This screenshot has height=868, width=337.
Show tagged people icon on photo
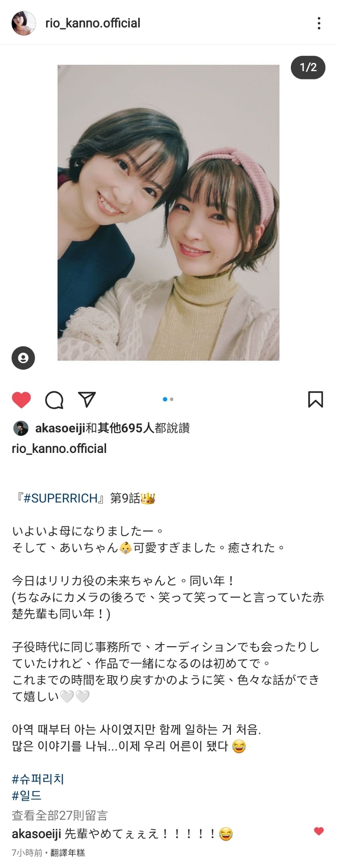tap(23, 358)
